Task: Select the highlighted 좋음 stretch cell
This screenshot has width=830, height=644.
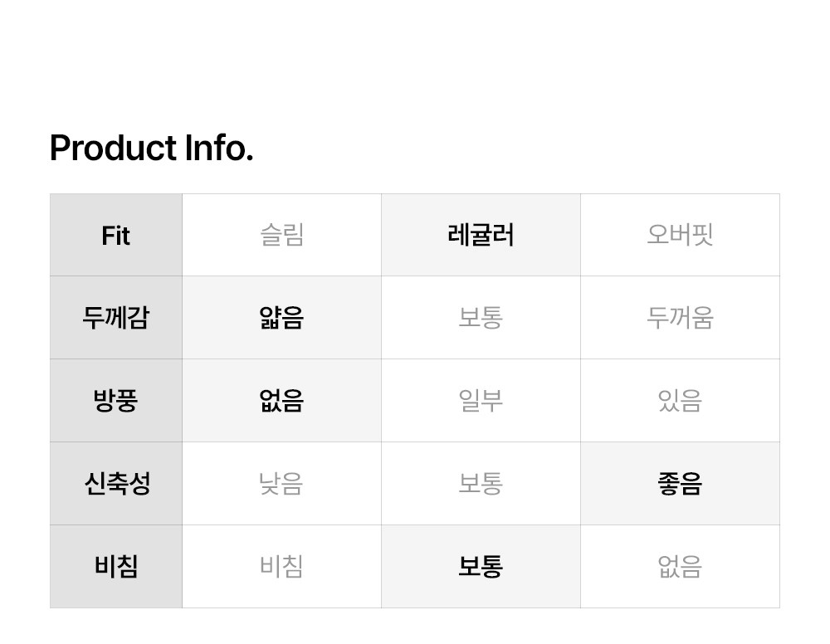Action: coord(680,484)
